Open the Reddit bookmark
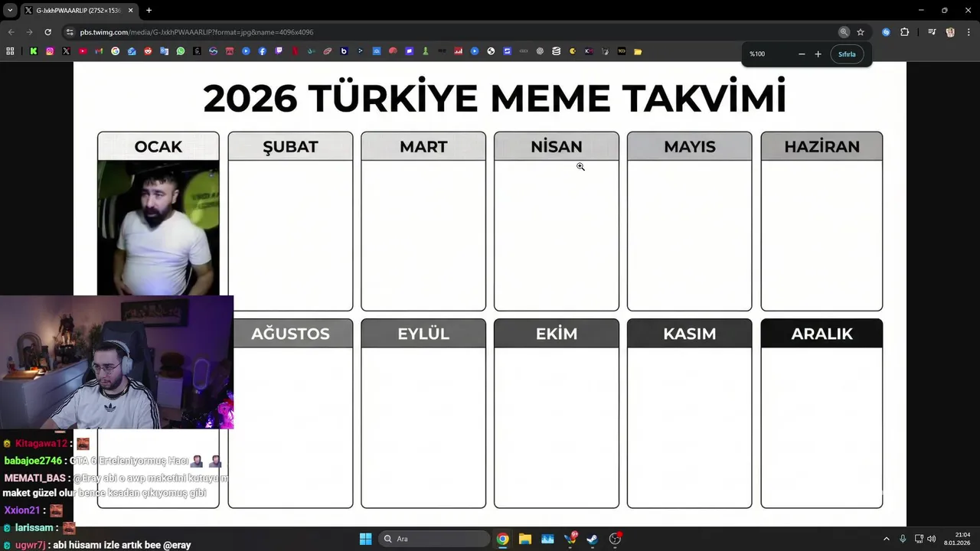Image resolution: width=980 pixels, height=551 pixels. coord(148,51)
